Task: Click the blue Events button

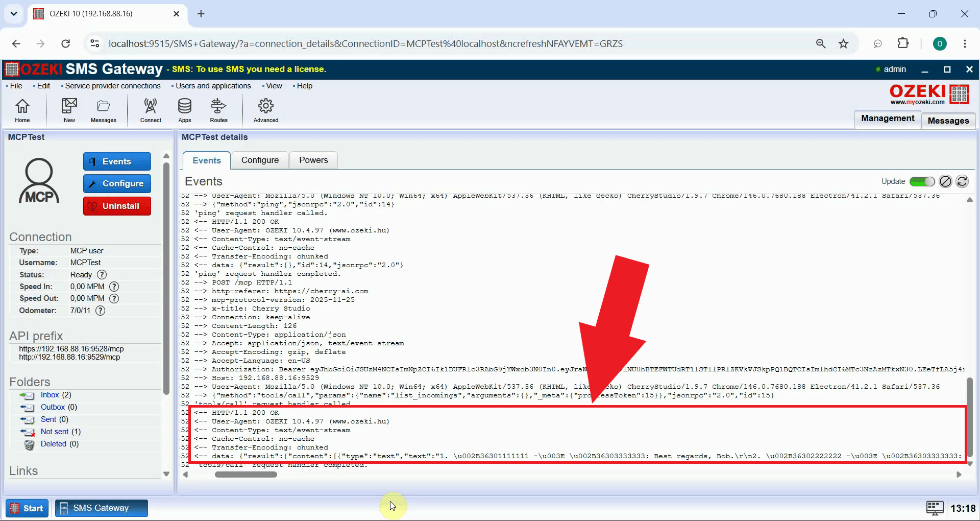Action: 117,161
